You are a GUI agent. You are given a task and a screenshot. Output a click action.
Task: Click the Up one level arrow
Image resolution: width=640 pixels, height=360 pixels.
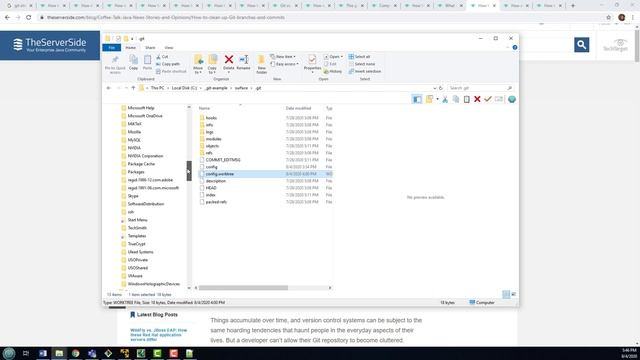pyautogui.click(x=133, y=88)
